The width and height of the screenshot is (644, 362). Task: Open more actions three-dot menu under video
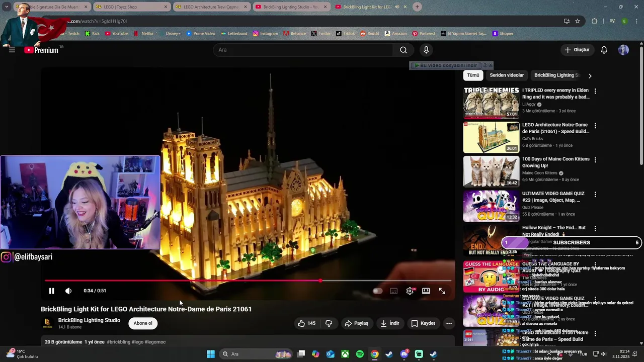[449, 323]
